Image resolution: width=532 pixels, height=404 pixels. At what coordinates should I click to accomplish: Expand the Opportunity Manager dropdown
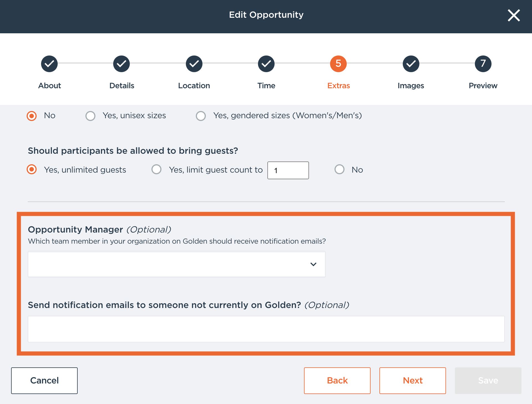click(x=176, y=264)
